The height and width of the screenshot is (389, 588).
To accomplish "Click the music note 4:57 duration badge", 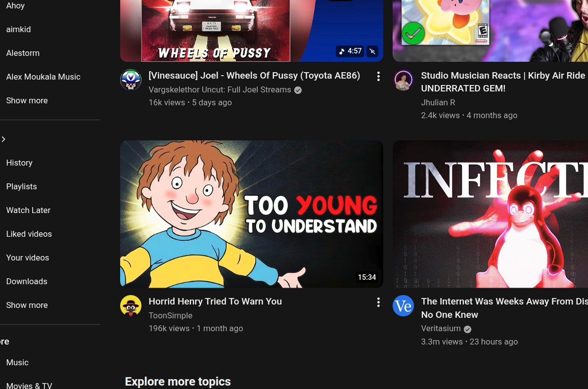I will pyautogui.click(x=350, y=51).
